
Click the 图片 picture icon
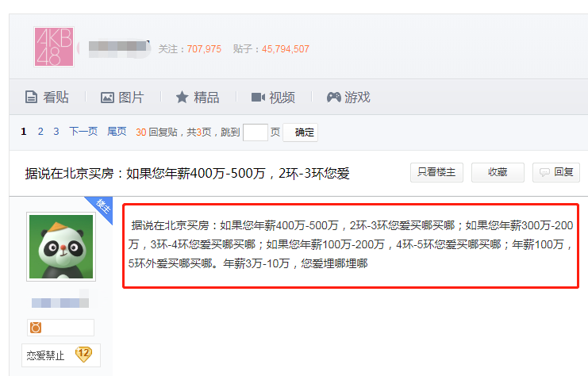107,98
